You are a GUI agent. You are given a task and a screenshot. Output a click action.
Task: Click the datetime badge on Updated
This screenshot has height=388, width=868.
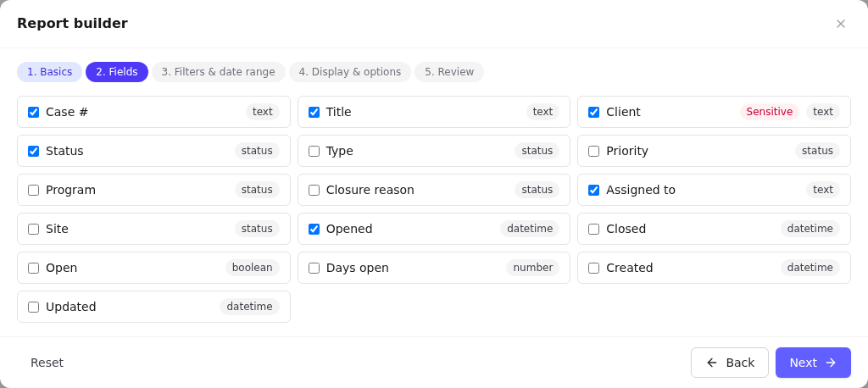tap(249, 307)
